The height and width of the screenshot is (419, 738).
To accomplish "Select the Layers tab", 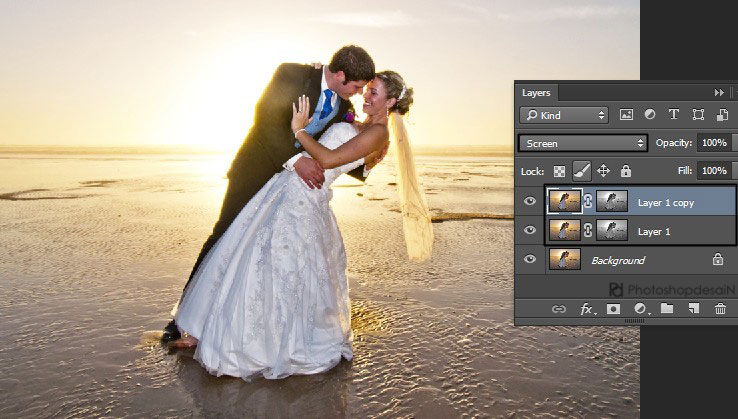I will (536, 92).
